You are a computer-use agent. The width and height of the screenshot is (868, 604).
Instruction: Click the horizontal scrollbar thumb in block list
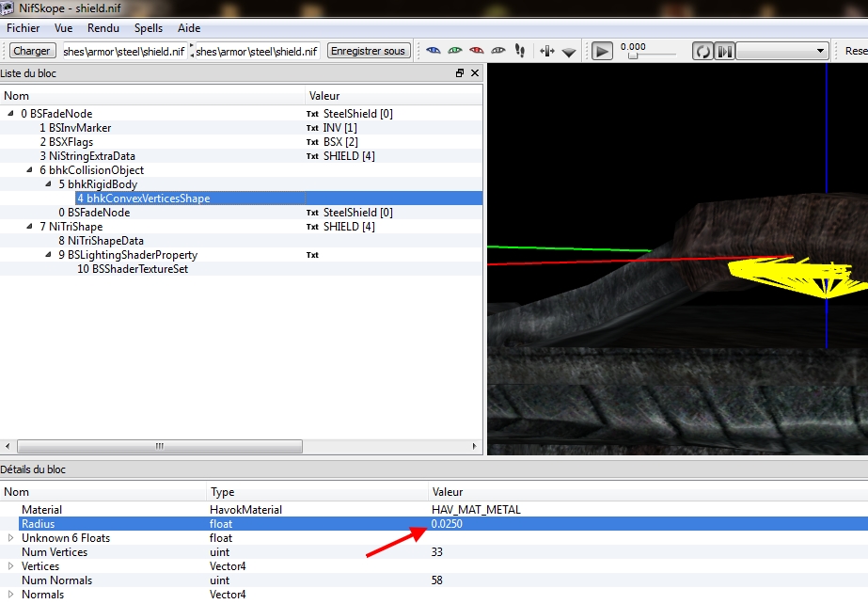point(160,446)
